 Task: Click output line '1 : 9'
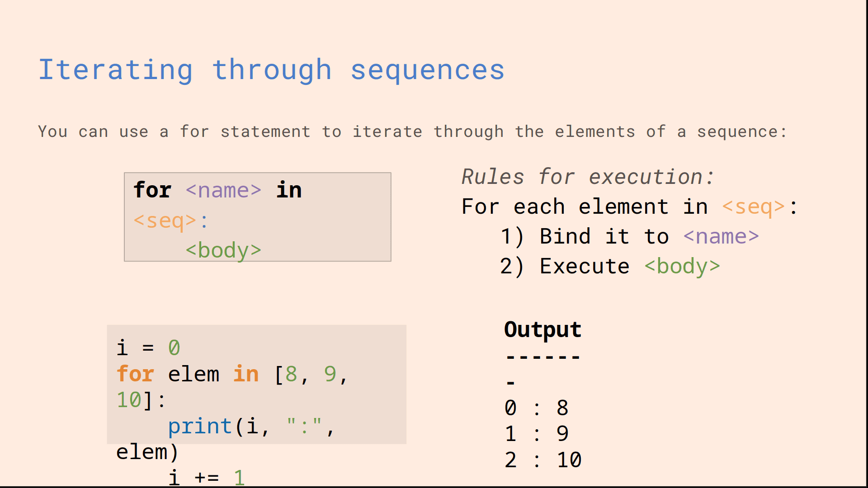tap(537, 434)
